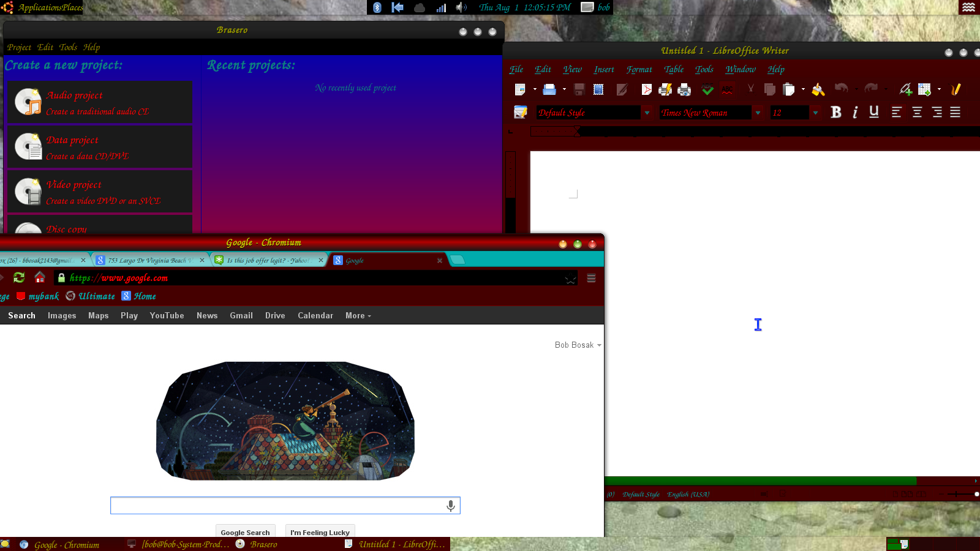Viewport: 980px width, 551px height.
Task: Click Edit File icon in Writer toolbar
Action: pos(622,89)
